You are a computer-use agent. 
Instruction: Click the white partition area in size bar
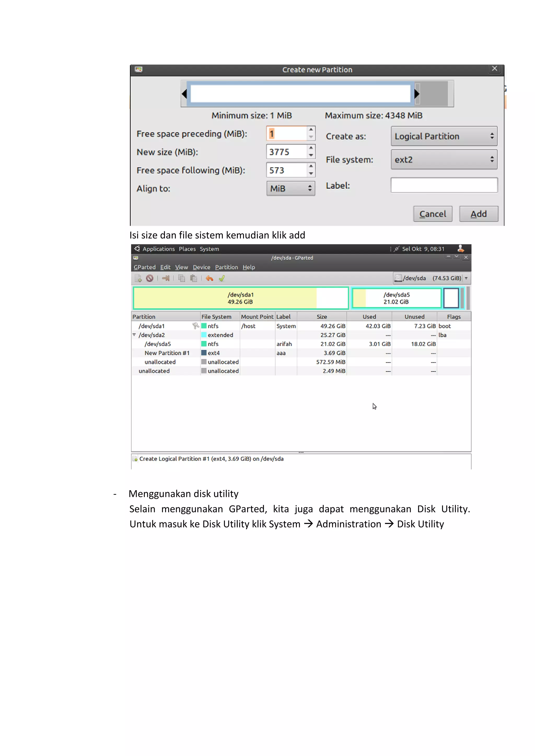300,94
